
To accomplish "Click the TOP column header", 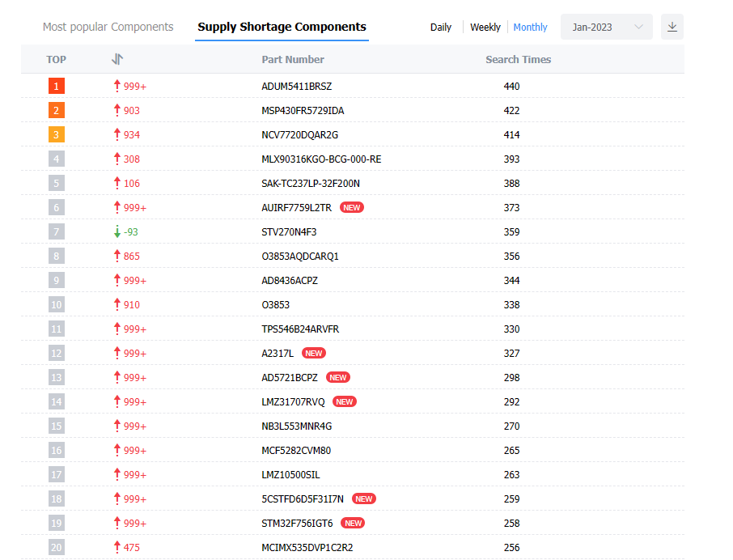I will tap(56, 59).
